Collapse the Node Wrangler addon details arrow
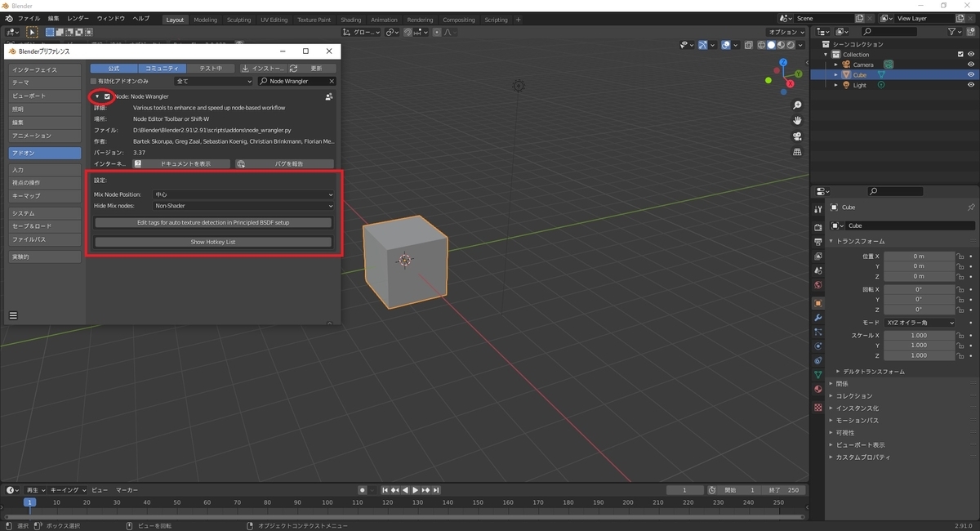This screenshot has height=531, width=980. point(97,96)
